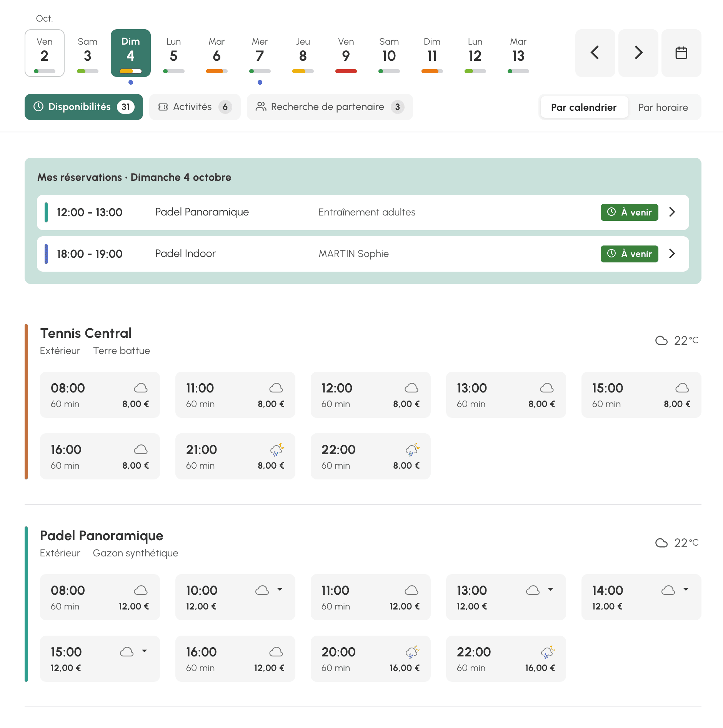Open the Disponibilités tab

(84, 107)
